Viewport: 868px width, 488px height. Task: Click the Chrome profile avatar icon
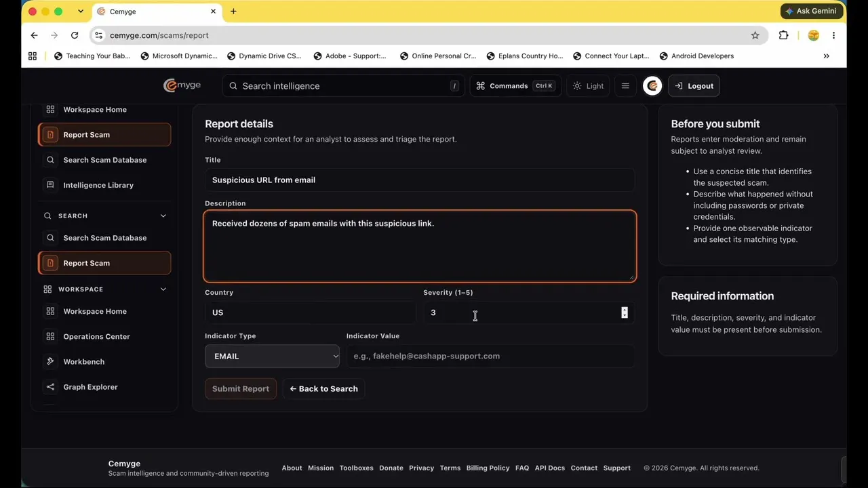814,35
